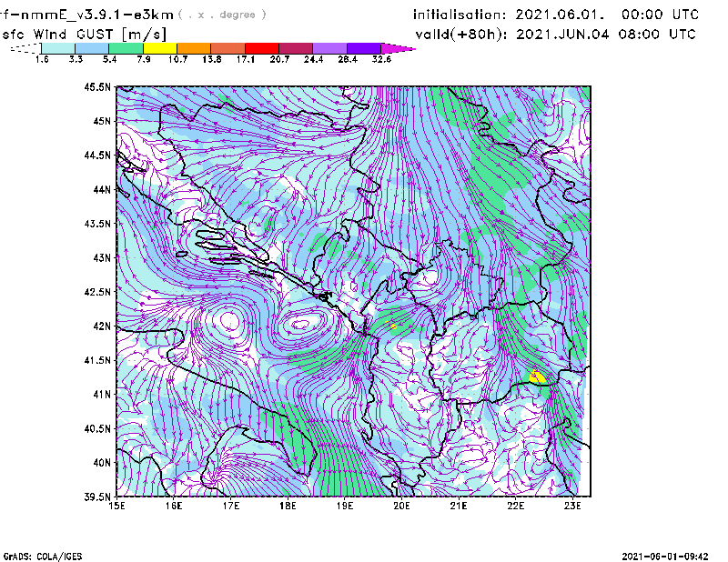Image resolution: width=728 pixels, height=562 pixels.
Task: Click the 'GrADS: COLA/IGES' credit text
Action: tap(43, 557)
